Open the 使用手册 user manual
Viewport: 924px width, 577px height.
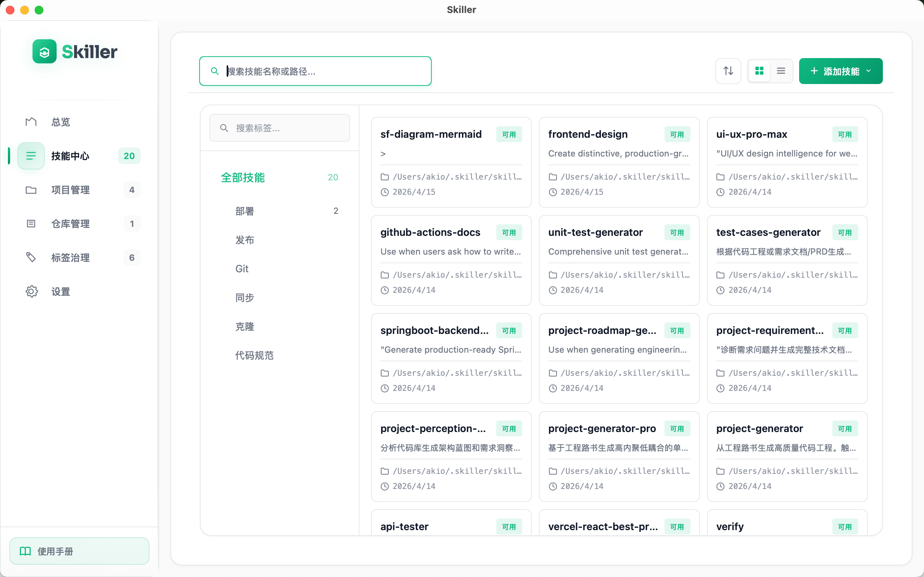(79, 551)
